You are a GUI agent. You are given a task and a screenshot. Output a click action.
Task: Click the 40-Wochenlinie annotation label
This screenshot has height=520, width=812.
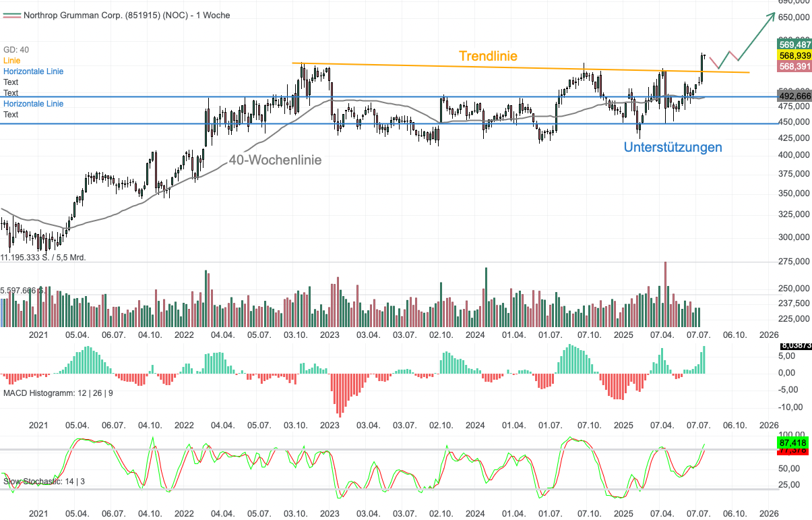(275, 161)
